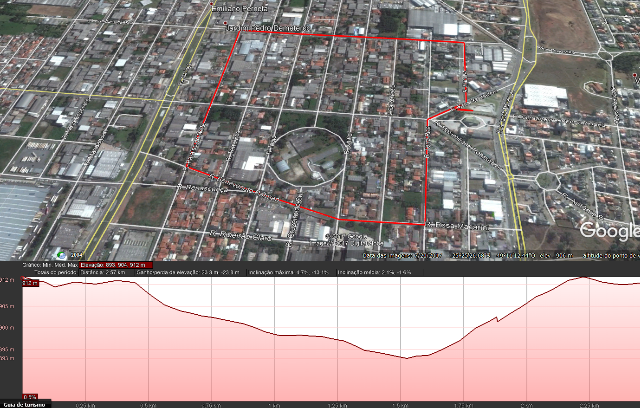Click the Inclinação máxima value

click(289, 272)
